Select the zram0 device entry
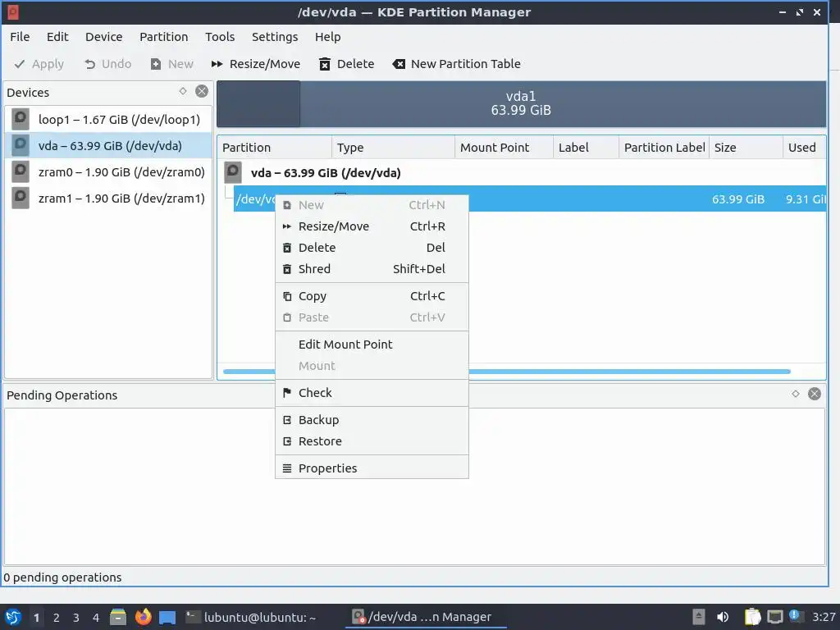The height and width of the screenshot is (630, 840). coord(109,172)
